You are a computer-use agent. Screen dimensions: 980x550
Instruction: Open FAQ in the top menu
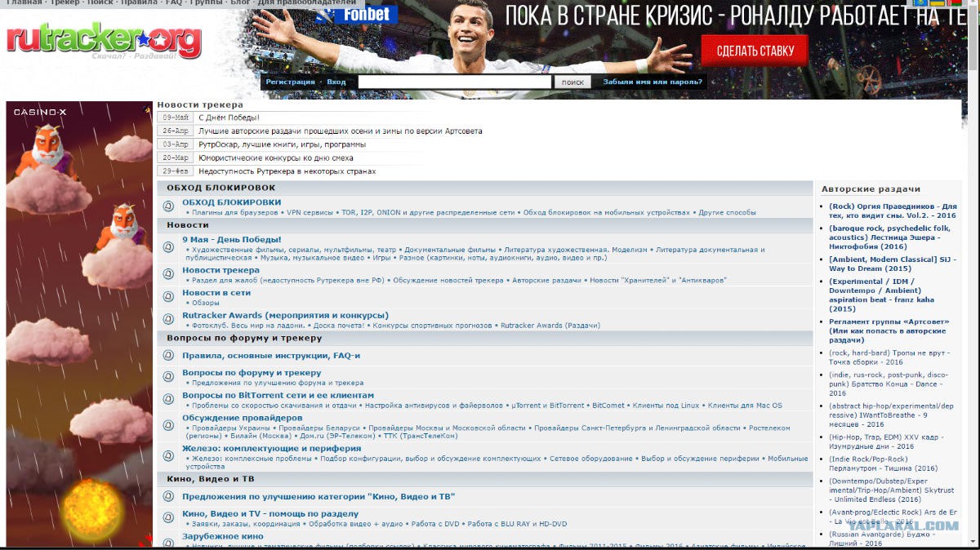click(173, 3)
